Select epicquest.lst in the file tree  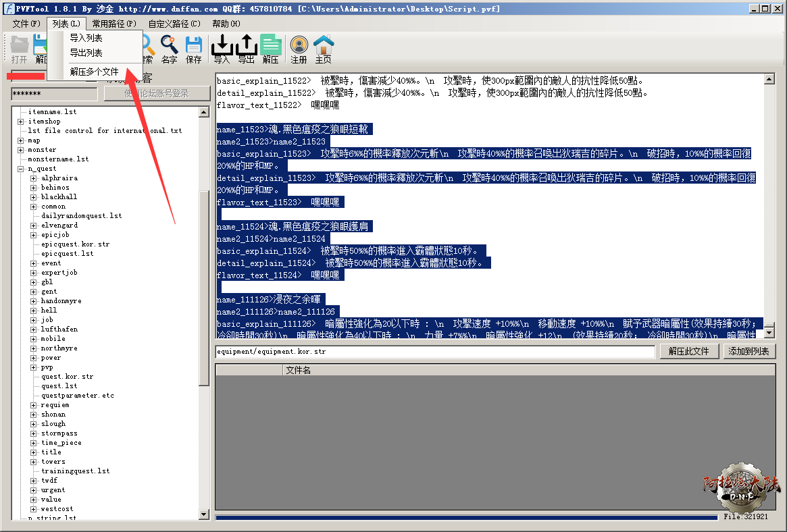click(67, 254)
